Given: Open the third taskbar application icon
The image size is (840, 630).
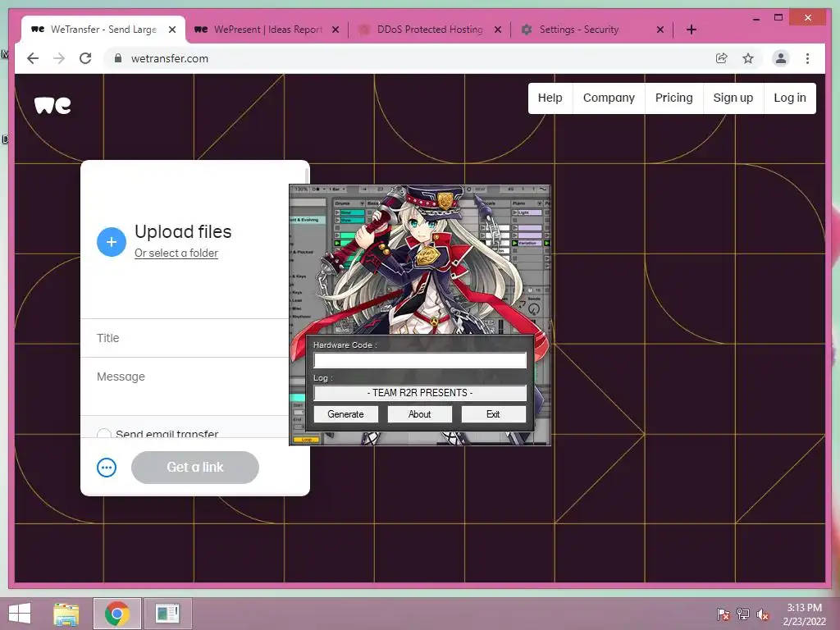Looking at the screenshot, I should (x=167, y=614).
